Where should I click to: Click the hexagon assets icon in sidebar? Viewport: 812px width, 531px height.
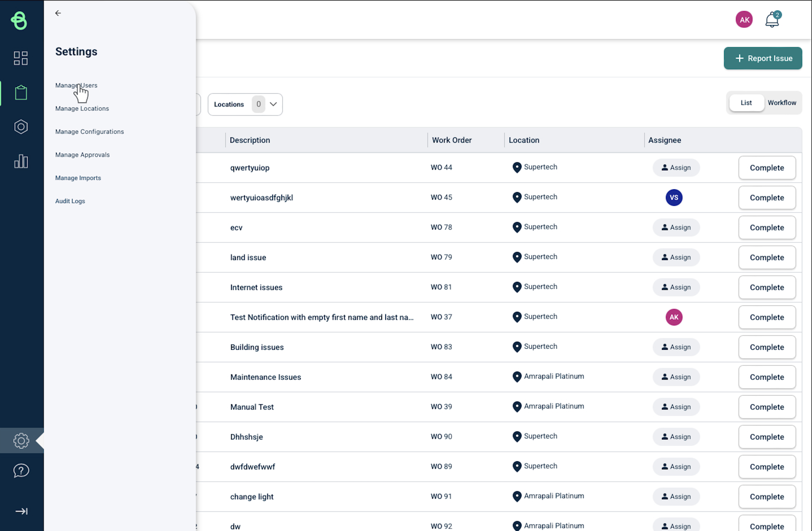tap(21, 127)
